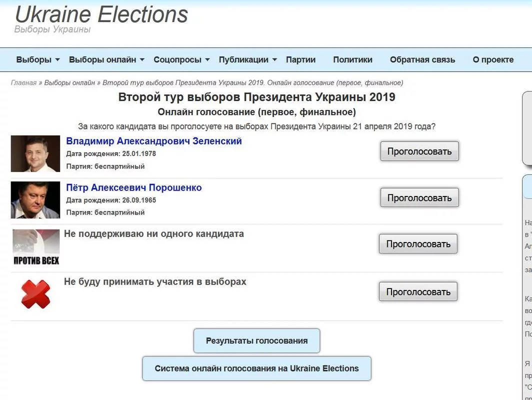Viewport: 532px width, 400px height.
Task: Open the Соцопросы dropdown menu
Action: (x=181, y=60)
